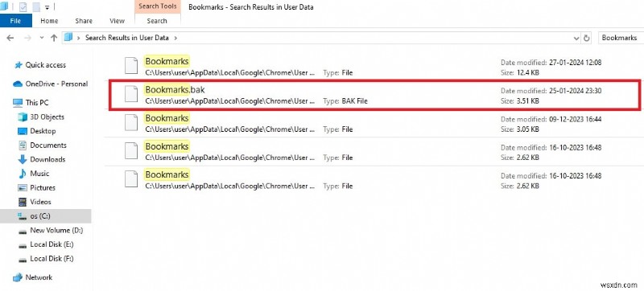Click the Videos film icon

pyautogui.click(x=23, y=202)
